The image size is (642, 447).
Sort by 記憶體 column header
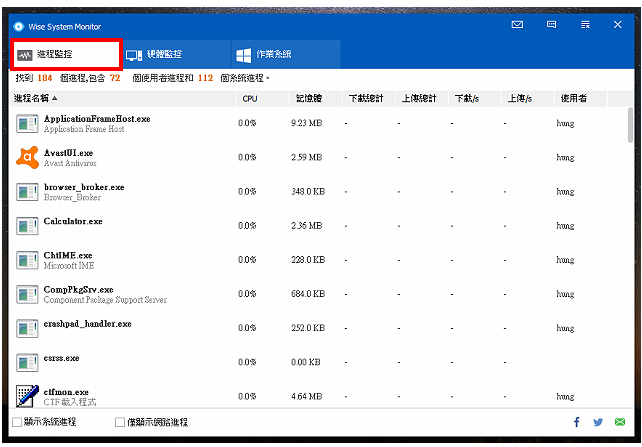click(x=315, y=99)
